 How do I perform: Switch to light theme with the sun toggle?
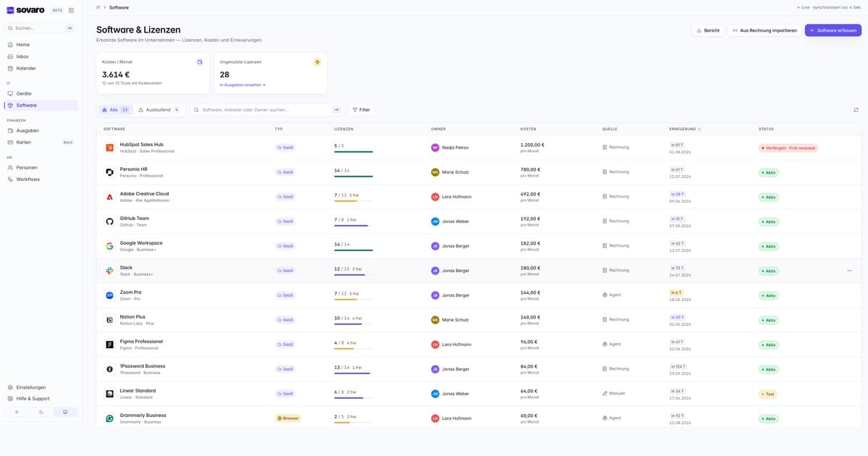click(17, 412)
